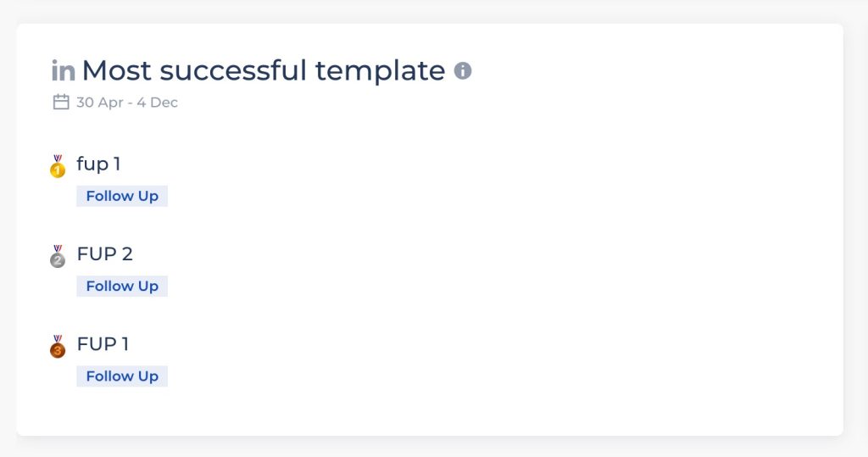Click the silver second-place medal icon
This screenshot has height=457, width=868.
58,256
